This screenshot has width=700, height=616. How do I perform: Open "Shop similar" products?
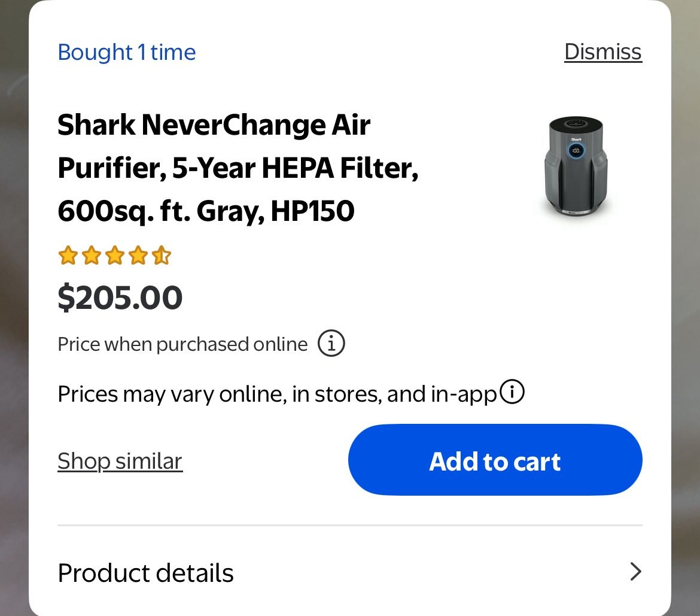point(120,460)
